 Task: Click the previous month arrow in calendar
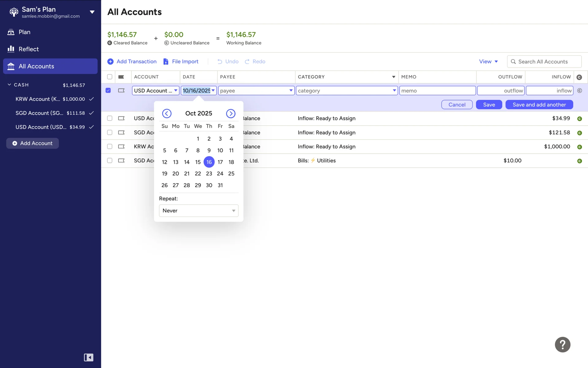click(167, 113)
